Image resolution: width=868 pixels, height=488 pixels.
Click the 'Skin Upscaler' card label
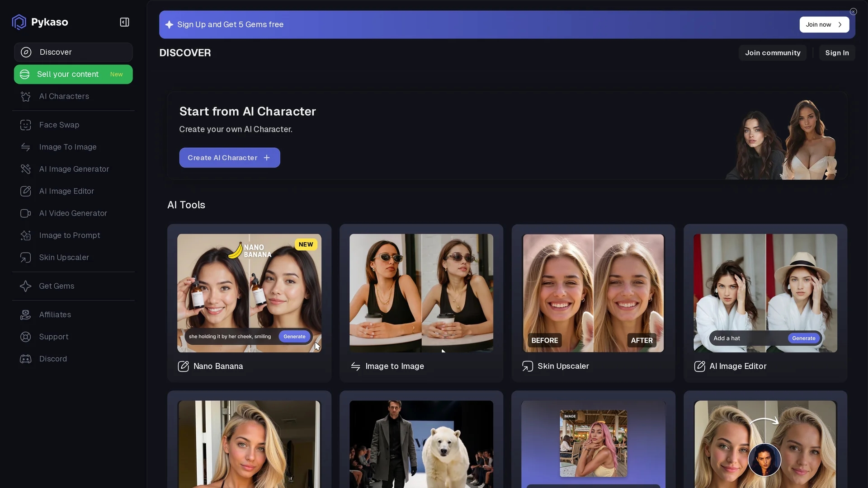(563, 366)
